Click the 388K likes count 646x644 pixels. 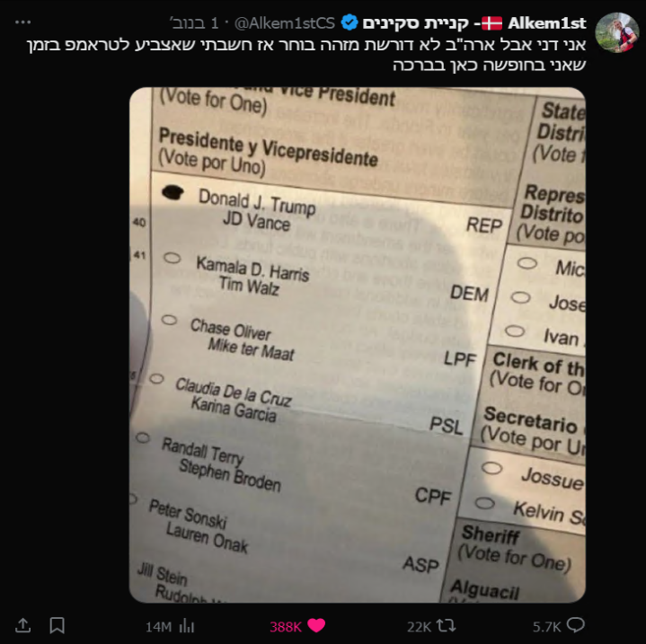[x=286, y=627]
